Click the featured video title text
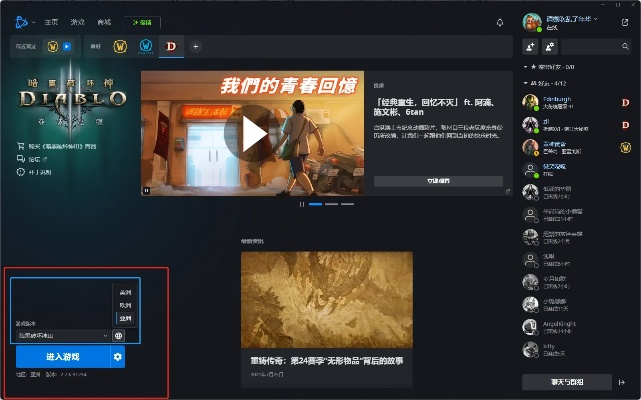 [434, 107]
